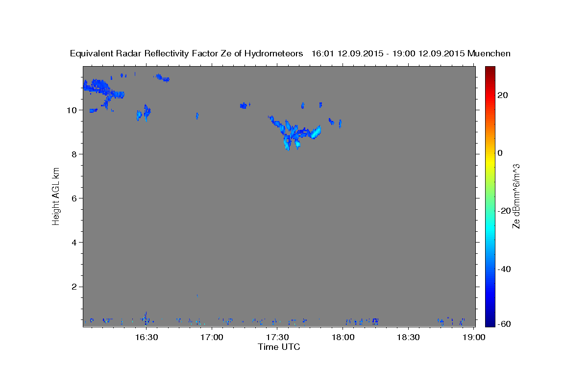
Task: Click the height tick label '10'
Action: pos(73,110)
